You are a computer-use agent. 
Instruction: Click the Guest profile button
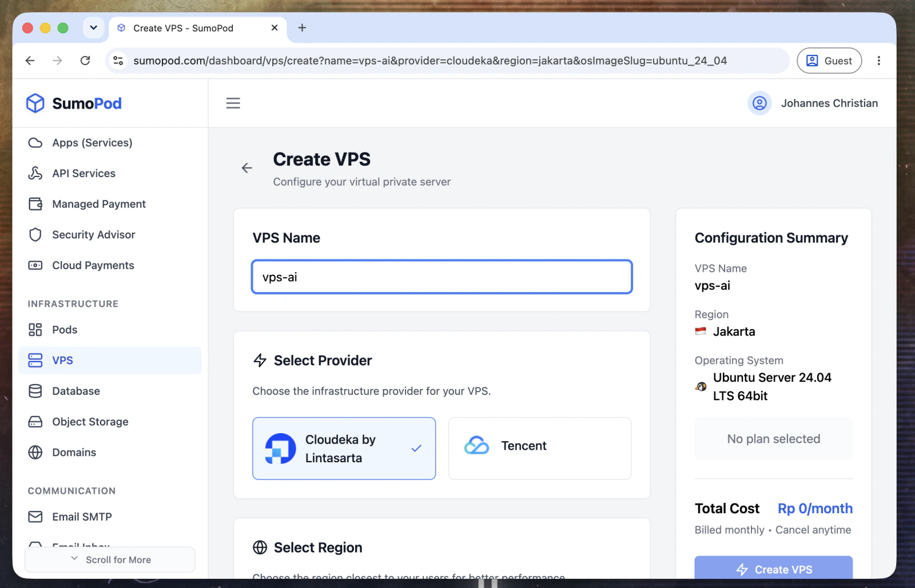click(x=829, y=61)
